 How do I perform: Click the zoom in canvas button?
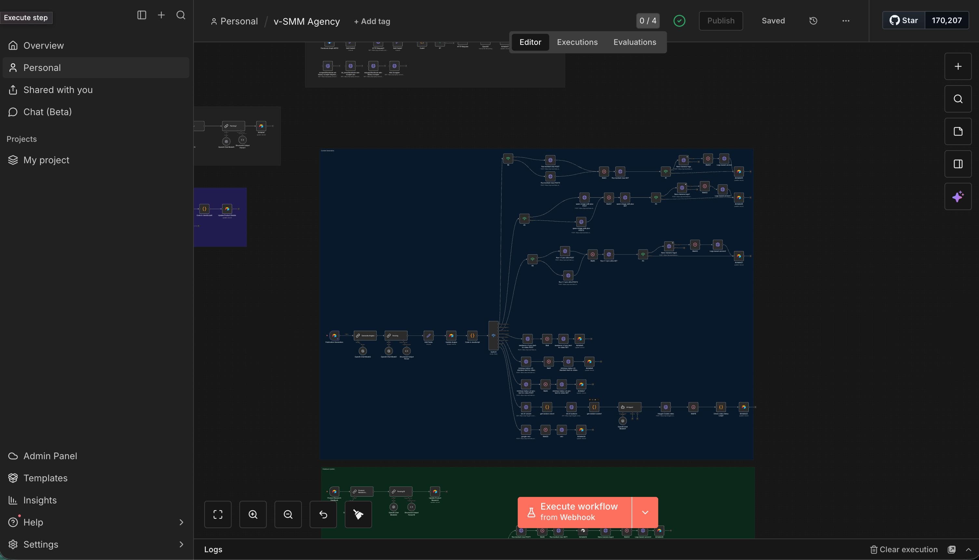(x=253, y=514)
